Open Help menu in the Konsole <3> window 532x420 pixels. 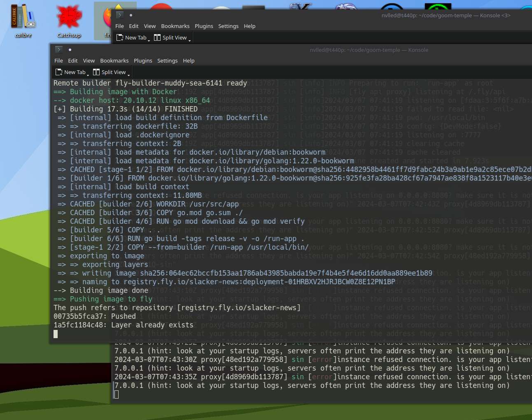(250, 26)
